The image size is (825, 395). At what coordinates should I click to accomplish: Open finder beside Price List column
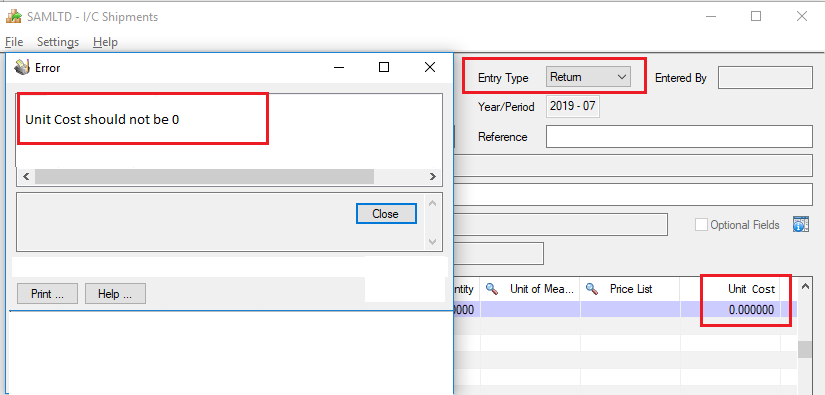[592, 289]
